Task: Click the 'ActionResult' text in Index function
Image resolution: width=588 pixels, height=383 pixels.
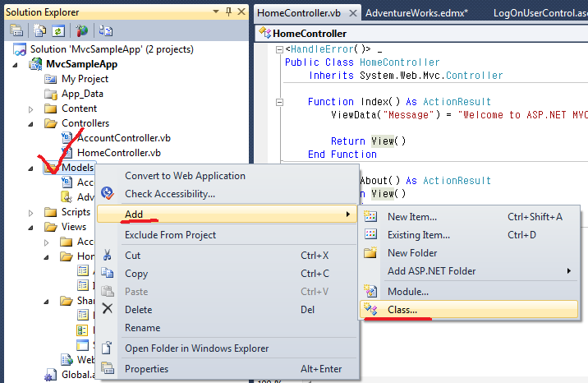Action: [457, 102]
